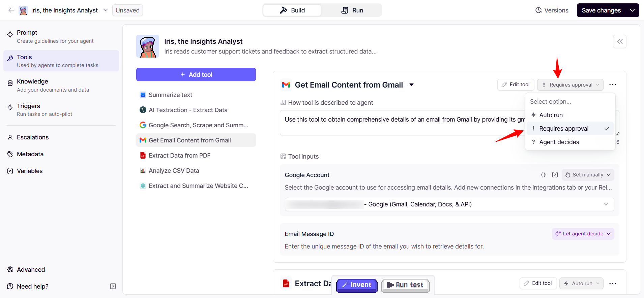The height and width of the screenshot is (298, 644).
Task: Open Versions history
Action: (x=552, y=10)
